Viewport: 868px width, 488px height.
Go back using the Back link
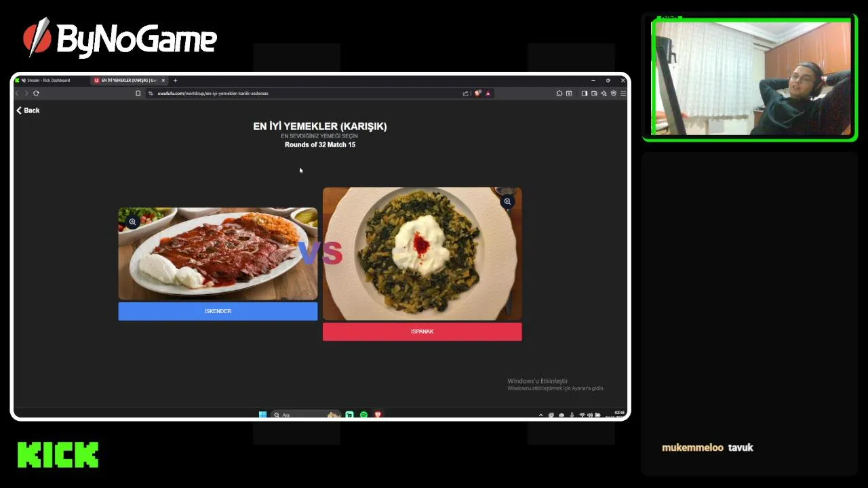coord(28,110)
